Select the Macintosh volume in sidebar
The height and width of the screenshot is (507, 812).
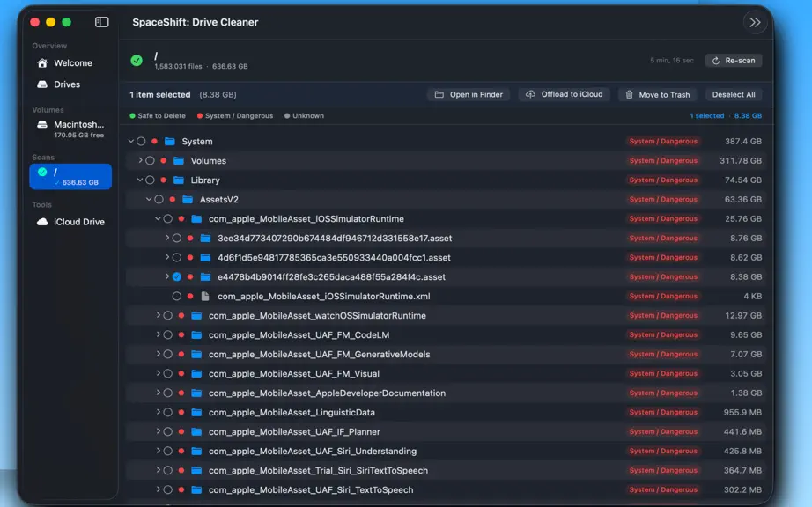pos(70,129)
